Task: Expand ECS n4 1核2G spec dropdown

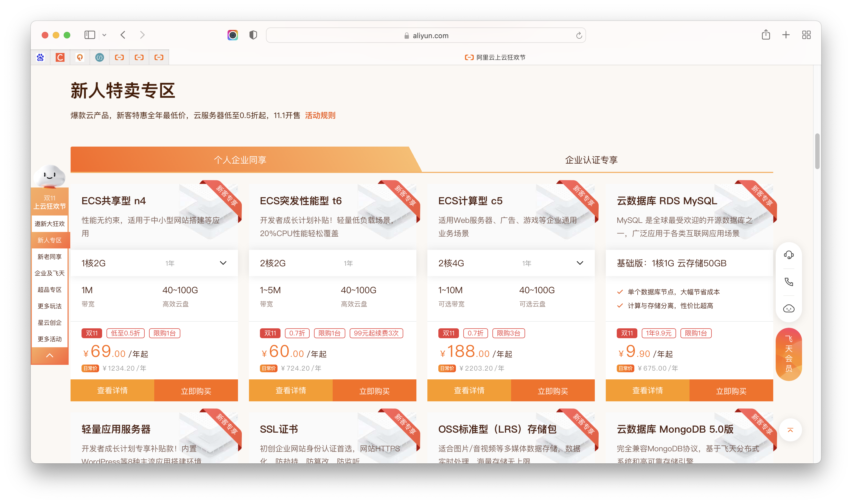Action: point(223,263)
